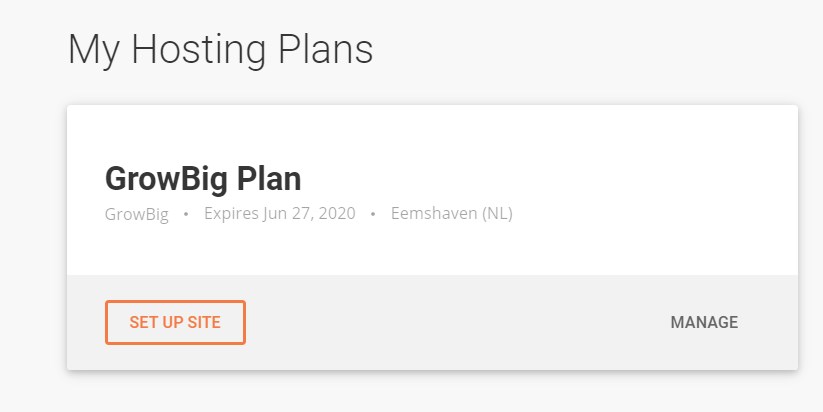Click the SET UP SITE button
Image resolution: width=823 pixels, height=412 pixels.
[x=175, y=322]
